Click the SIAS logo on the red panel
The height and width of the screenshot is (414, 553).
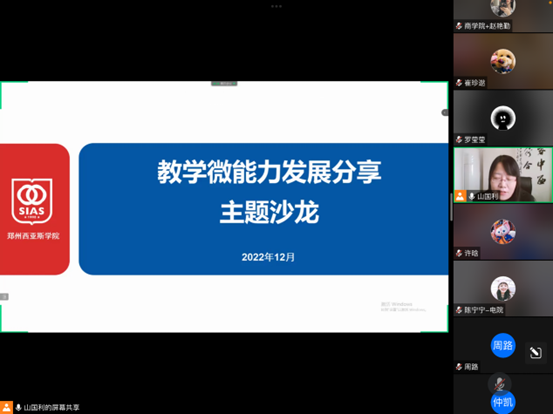32,201
